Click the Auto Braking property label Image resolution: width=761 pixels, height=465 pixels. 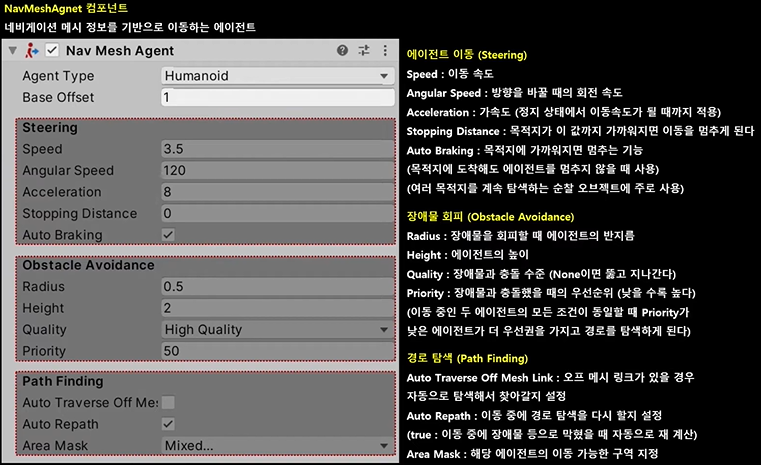coord(62,235)
